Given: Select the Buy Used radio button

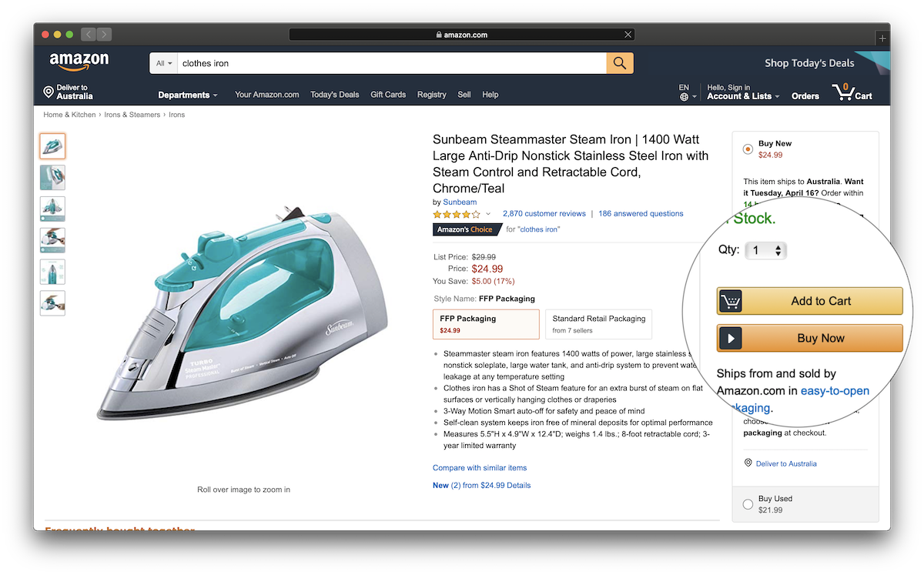Looking at the screenshot, I should 748,503.
